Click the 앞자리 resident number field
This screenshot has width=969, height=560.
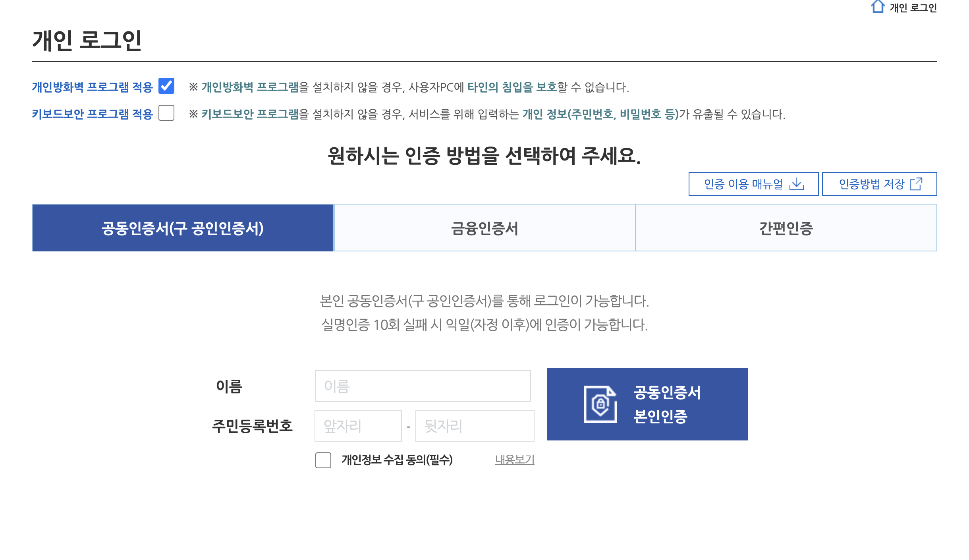[358, 426]
